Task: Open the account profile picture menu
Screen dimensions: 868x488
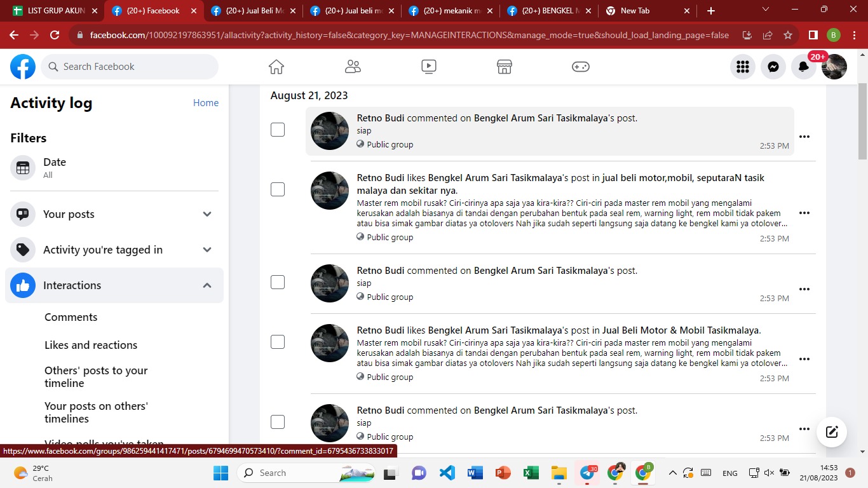Action: tap(834, 67)
